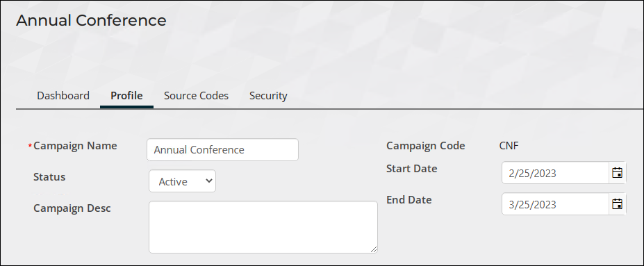Image resolution: width=644 pixels, height=266 pixels.
Task: Click the Campaign Desc label
Action: [72, 208]
